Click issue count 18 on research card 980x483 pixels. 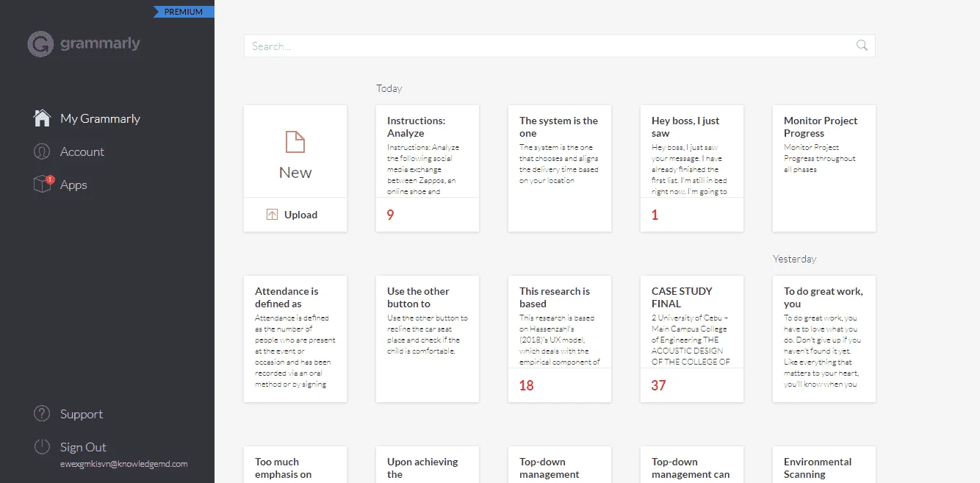pyautogui.click(x=526, y=385)
